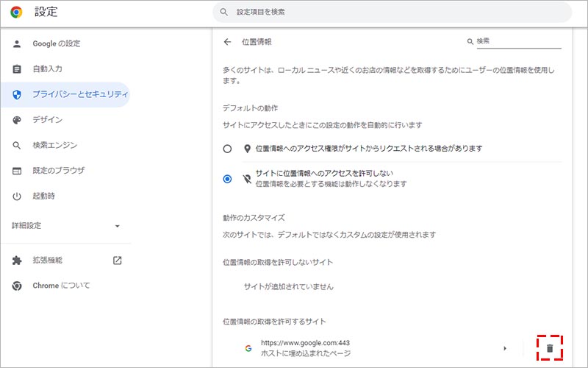Click the magnifier icon in the top search bar
The width and height of the screenshot is (588, 368).
click(x=223, y=12)
